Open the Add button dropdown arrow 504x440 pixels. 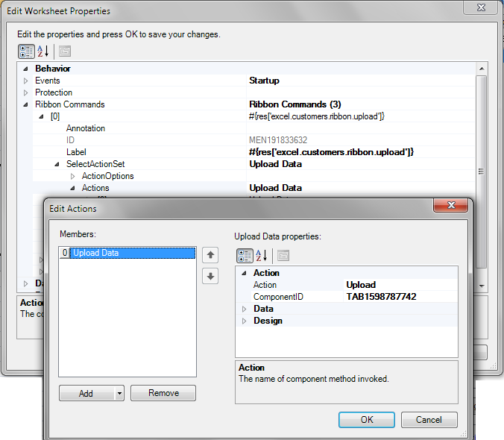click(119, 393)
